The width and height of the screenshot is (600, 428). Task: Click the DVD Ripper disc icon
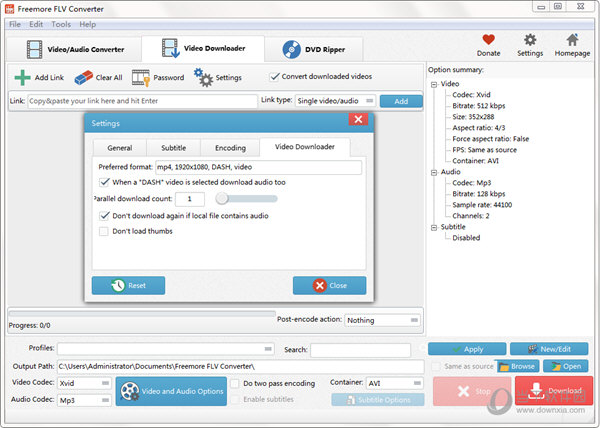click(292, 50)
